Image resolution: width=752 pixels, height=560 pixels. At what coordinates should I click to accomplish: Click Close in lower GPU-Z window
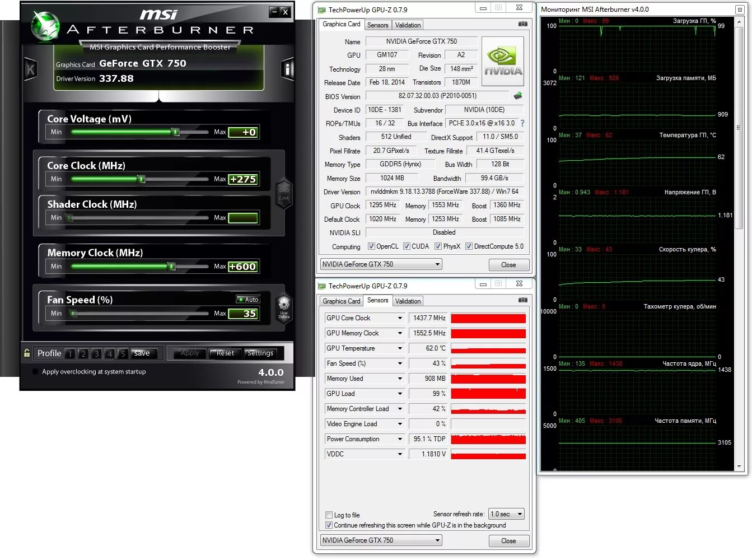(508, 541)
